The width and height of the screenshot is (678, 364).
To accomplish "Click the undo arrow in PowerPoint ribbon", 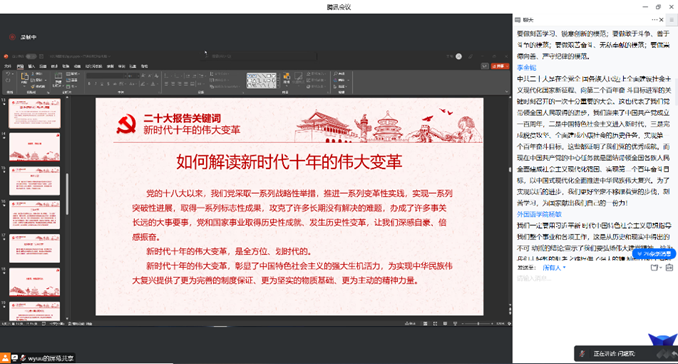I will [x=8, y=74].
